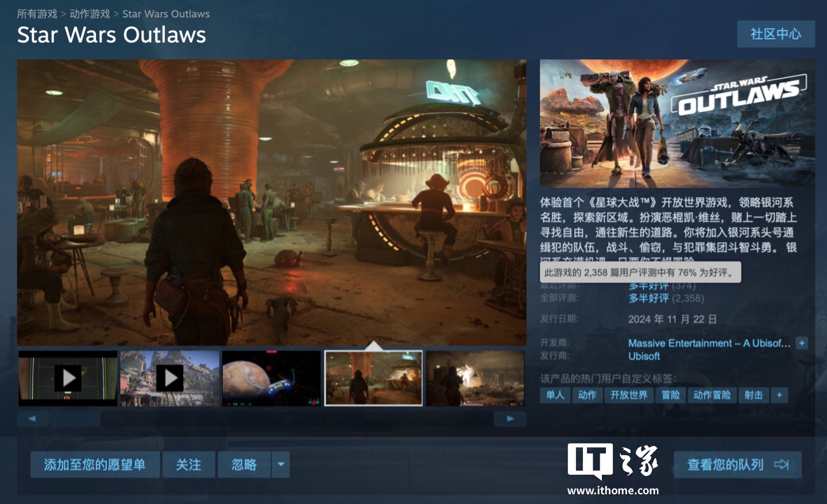Open 查看您的队列 queue button
Viewport: 827px width, 504px height.
point(737,464)
